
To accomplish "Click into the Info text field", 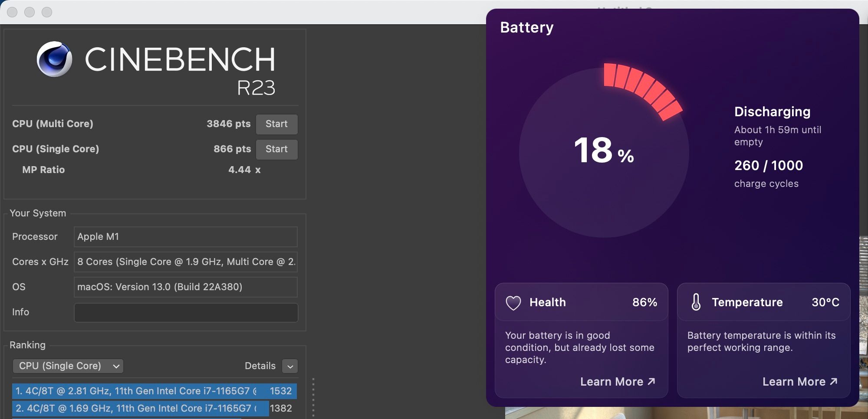I will (x=186, y=312).
